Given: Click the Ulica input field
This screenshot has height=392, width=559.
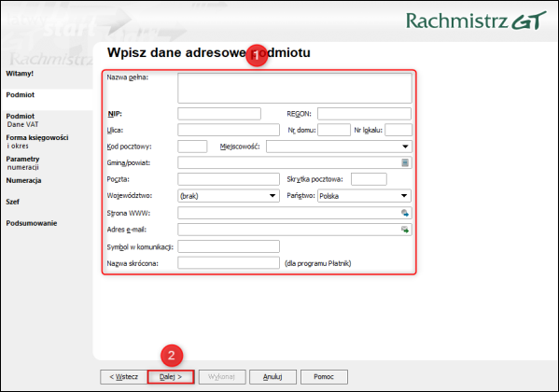Looking at the screenshot, I should click(x=229, y=130).
